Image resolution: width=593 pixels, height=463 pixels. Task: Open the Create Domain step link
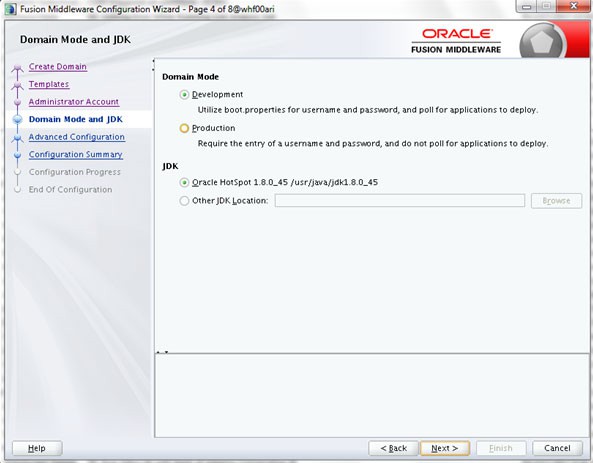point(58,67)
